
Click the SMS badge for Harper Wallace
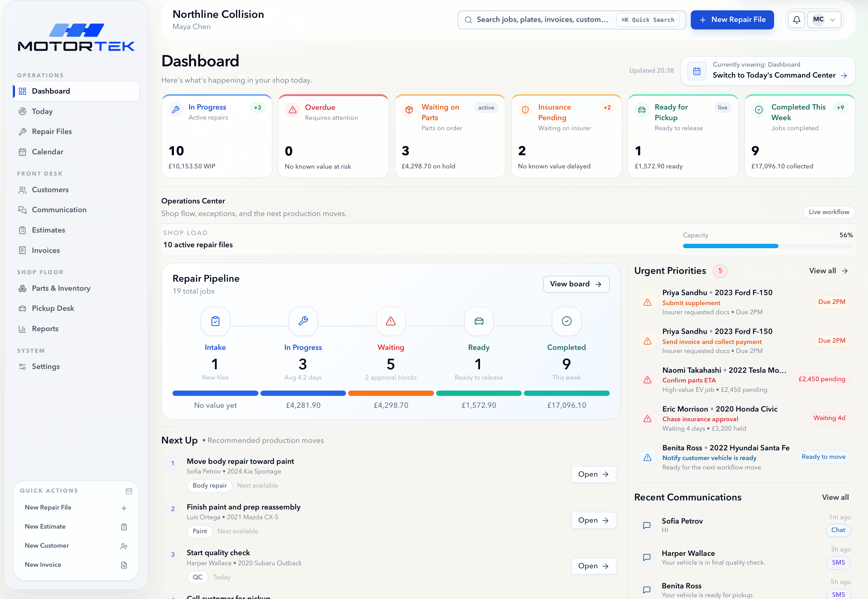point(838,563)
